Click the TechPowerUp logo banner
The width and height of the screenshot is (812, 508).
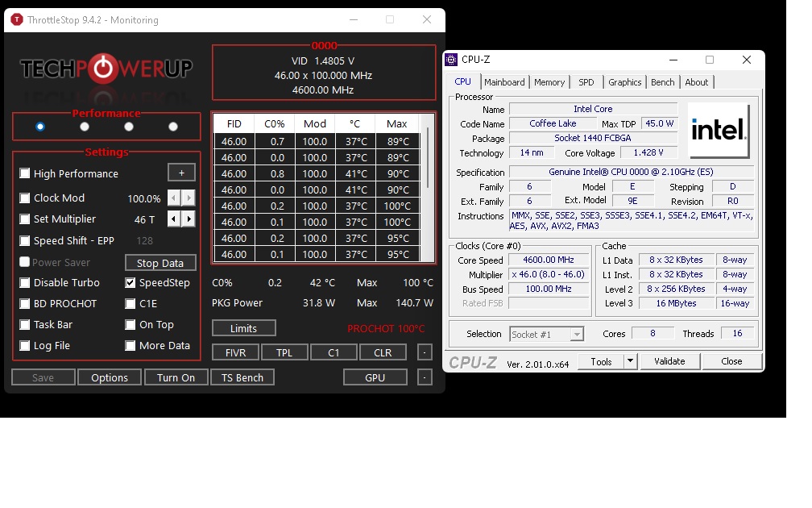click(x=106, y=68)
